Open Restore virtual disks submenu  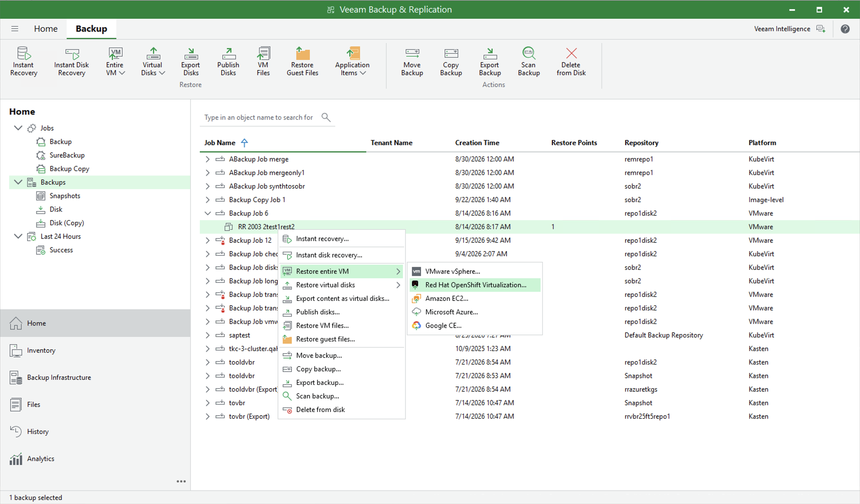click(x=342, y=285)
